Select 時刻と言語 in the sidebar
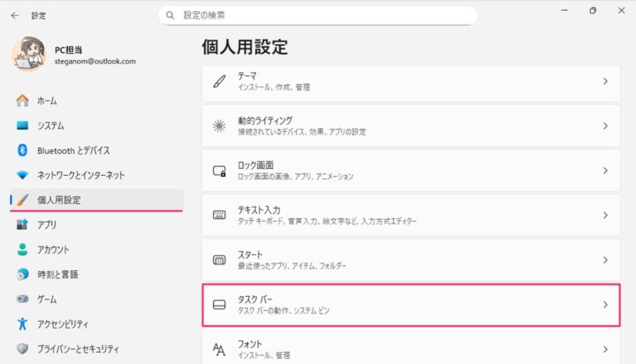 (x=57, y=274)
